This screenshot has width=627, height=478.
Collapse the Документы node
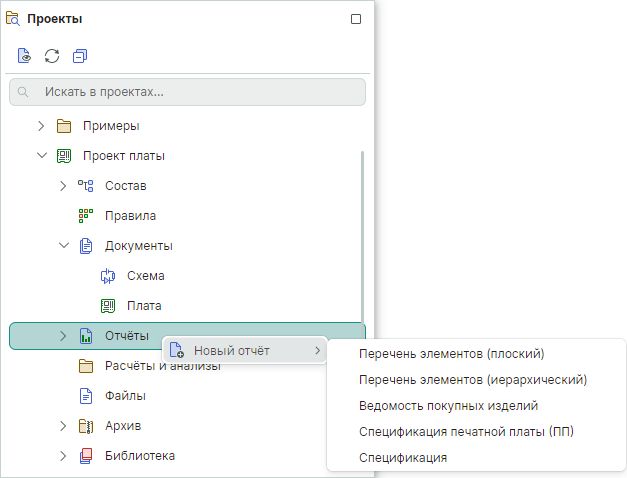pos(63,246)
